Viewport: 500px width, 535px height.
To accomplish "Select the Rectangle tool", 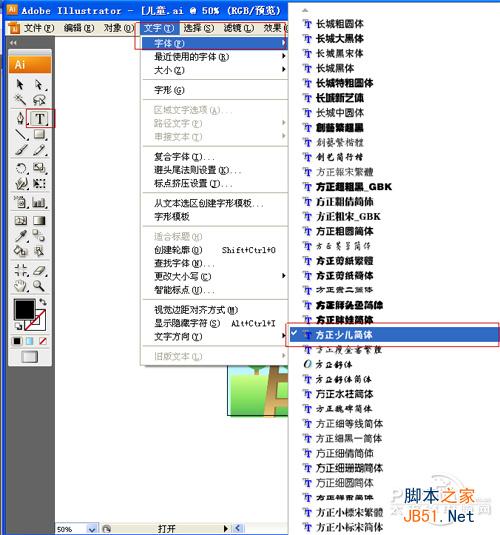I will pyautogui.click(x=39, y=134).
